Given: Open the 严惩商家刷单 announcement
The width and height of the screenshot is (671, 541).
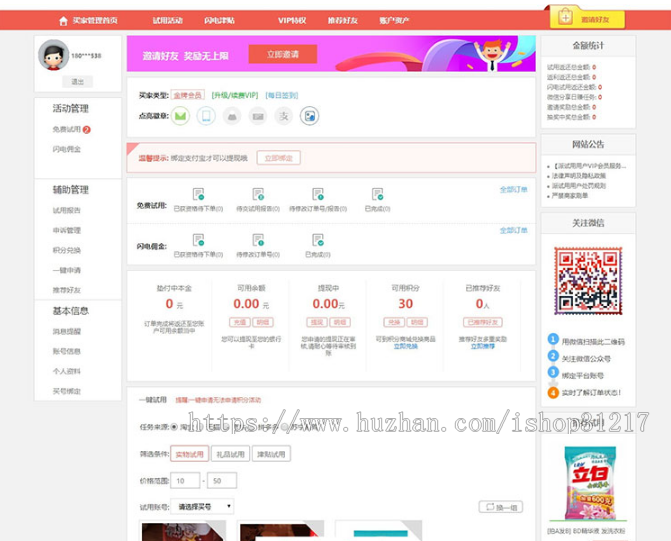Looking at the screenshot, I should click(570, 196).
